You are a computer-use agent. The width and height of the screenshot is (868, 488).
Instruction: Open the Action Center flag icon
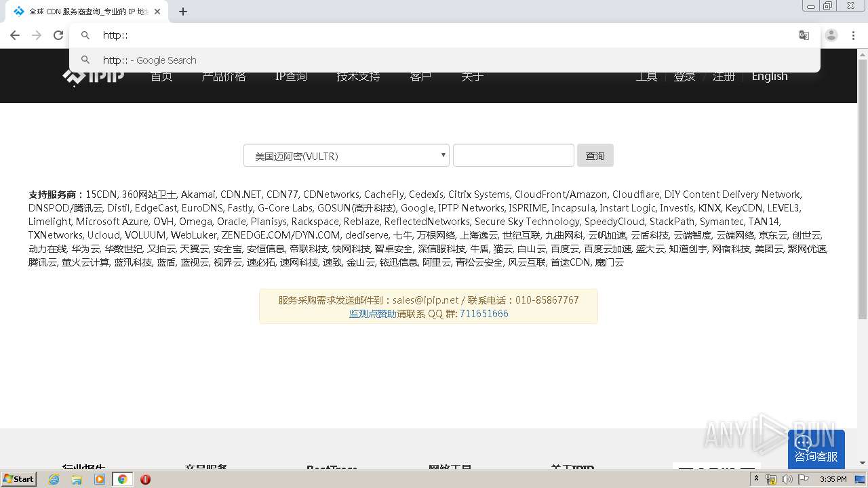coord(804,479)
